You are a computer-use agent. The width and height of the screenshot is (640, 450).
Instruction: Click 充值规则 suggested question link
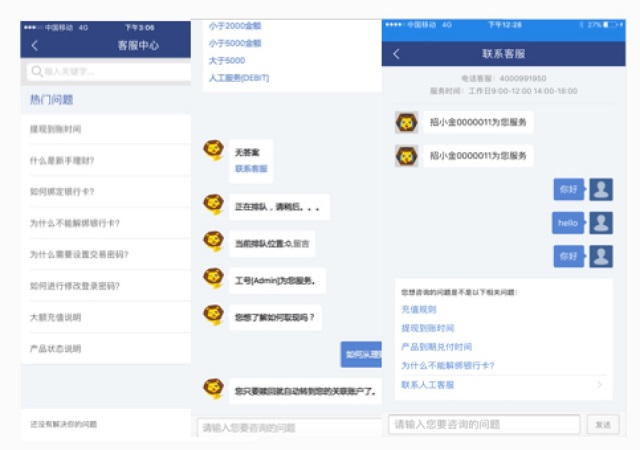(418, 310)
